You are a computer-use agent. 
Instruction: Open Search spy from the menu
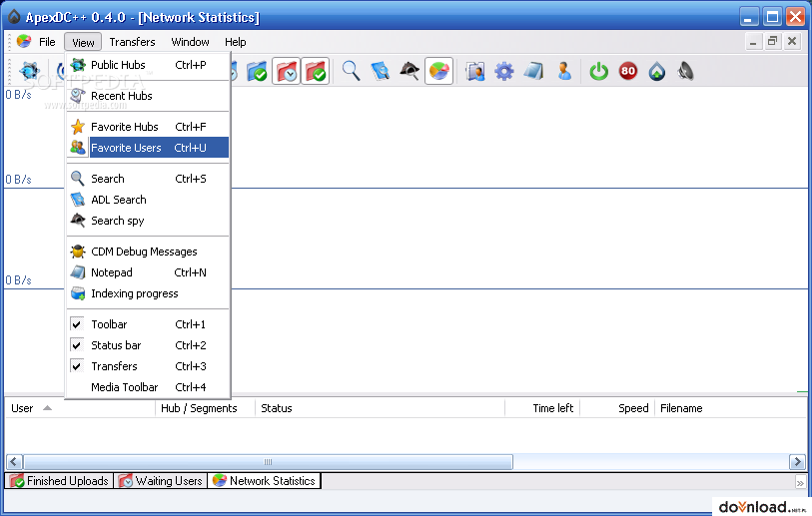tap(148, 221)
